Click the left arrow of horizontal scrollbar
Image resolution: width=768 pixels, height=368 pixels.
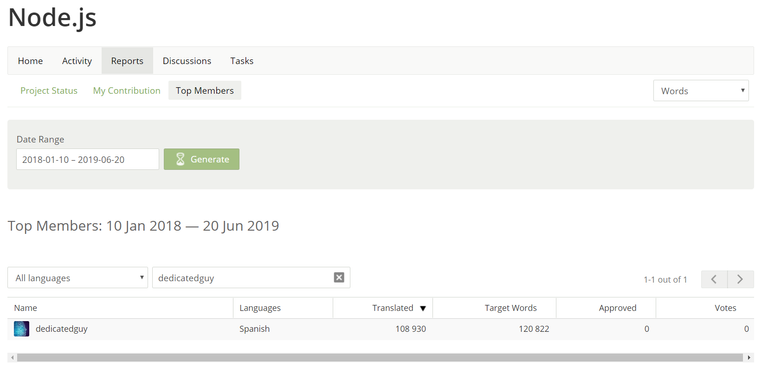click(12, 358)
